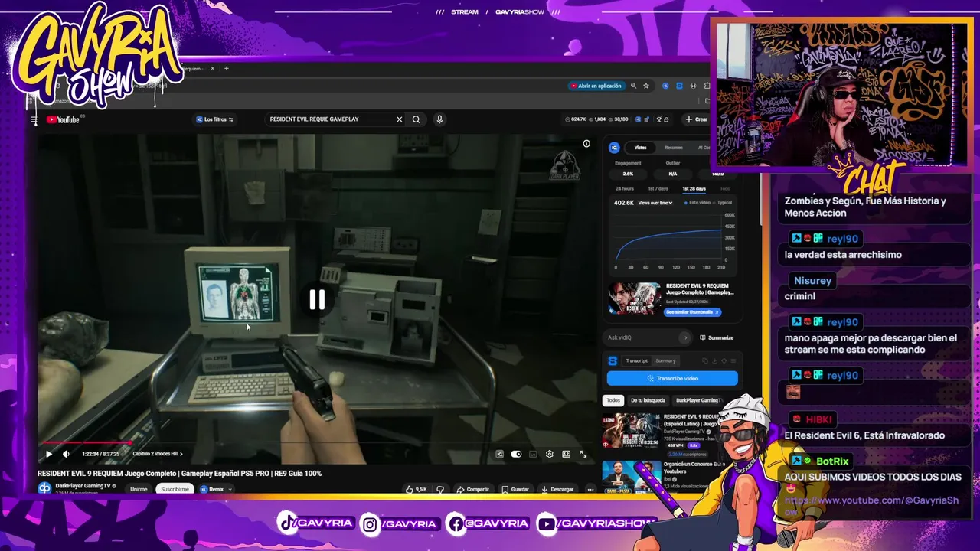This screenshot has height=551, width=980.
Task: Go to the YouTube home logo
Action: pos(63,119)
